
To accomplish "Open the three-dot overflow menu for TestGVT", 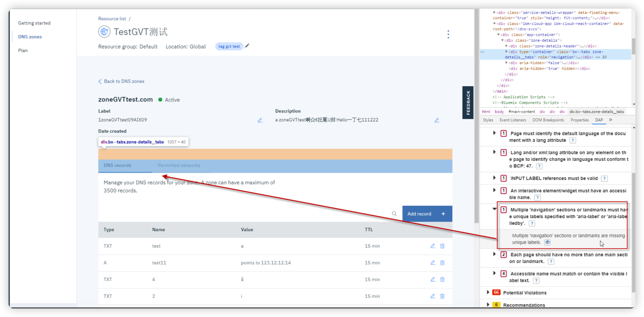I will click(x=448, y=34).
